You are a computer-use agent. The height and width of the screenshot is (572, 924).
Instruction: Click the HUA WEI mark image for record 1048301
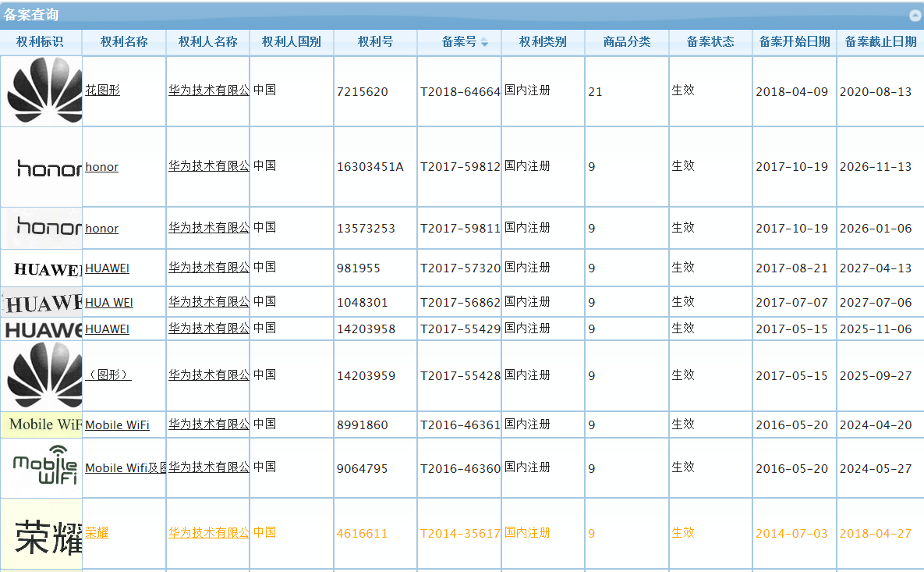39,300
